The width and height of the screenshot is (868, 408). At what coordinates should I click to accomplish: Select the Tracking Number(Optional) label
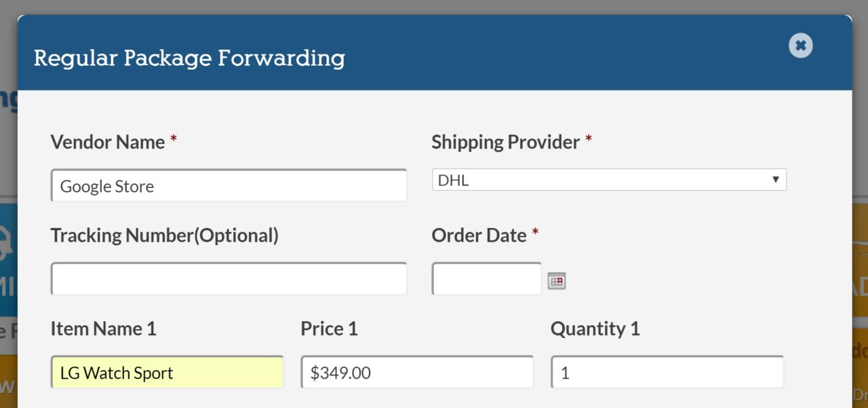click(164, 236)
